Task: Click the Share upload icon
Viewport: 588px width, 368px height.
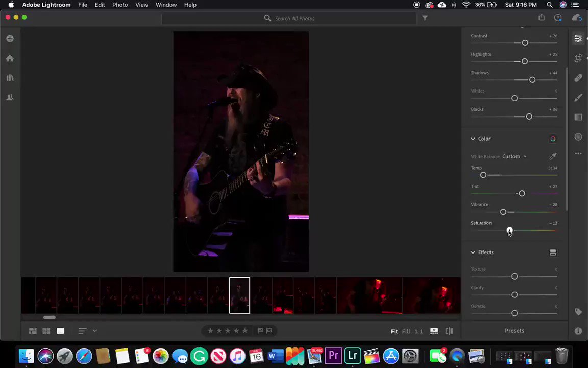Action: 542,18
